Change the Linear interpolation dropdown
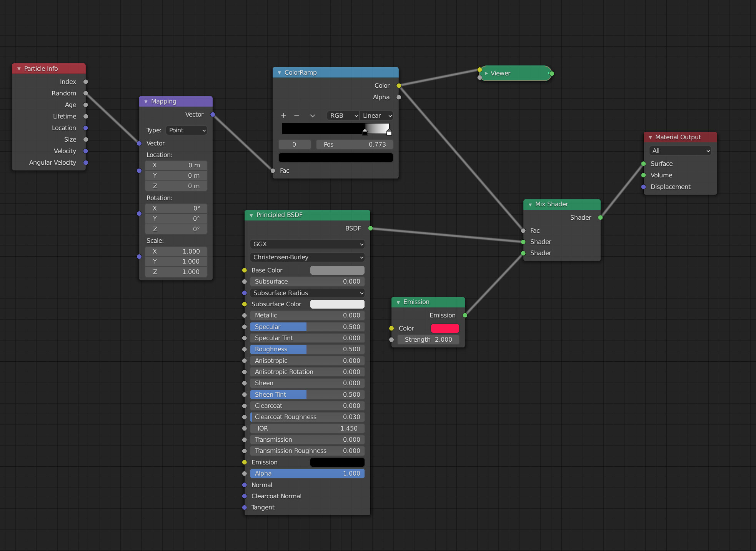The image size is (756, 551). 376,115
